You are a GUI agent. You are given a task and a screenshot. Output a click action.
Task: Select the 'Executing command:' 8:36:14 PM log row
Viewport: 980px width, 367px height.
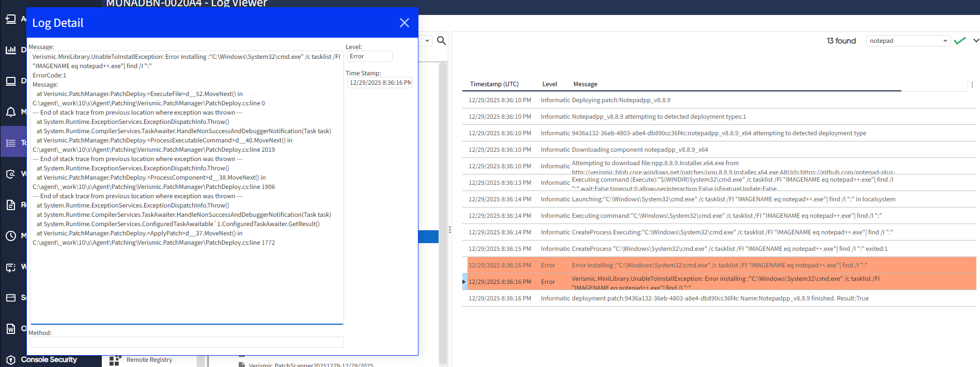point(719,216)
